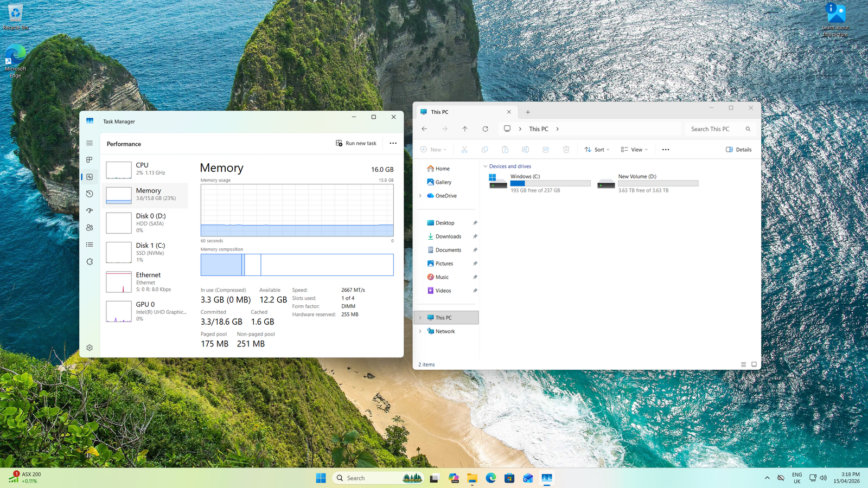Click the Search This PC field

[x=720, y=129]
